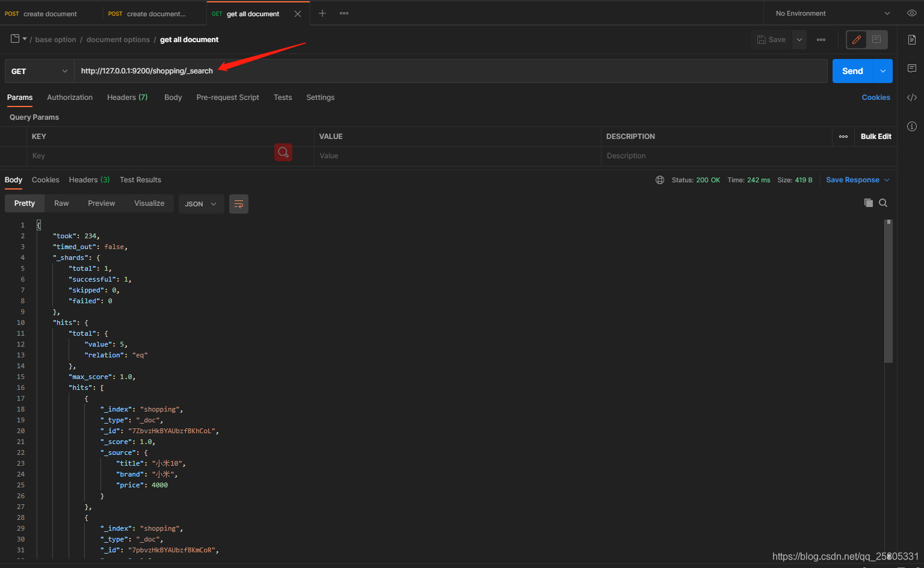This screenshot has height=568, width=924.
Task: Open wrap-text formatting icon beside JSON dropdown
Action: (x=239, y=203)
